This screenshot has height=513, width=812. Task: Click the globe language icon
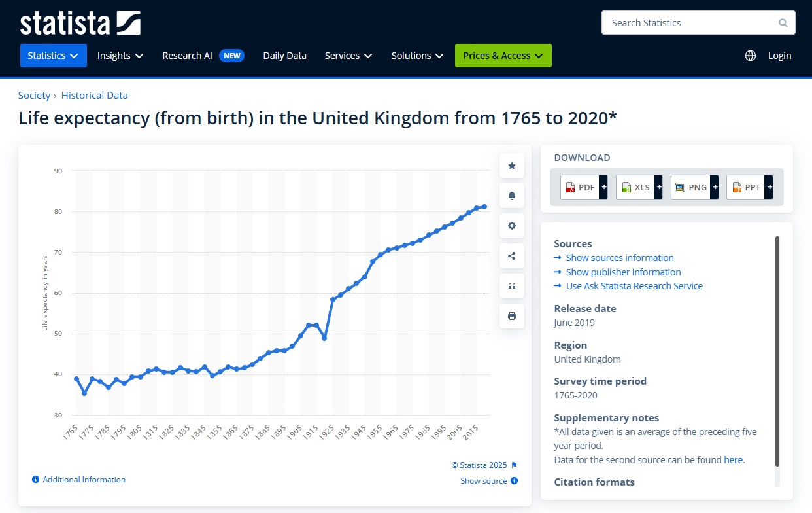[x=751, y=56]
